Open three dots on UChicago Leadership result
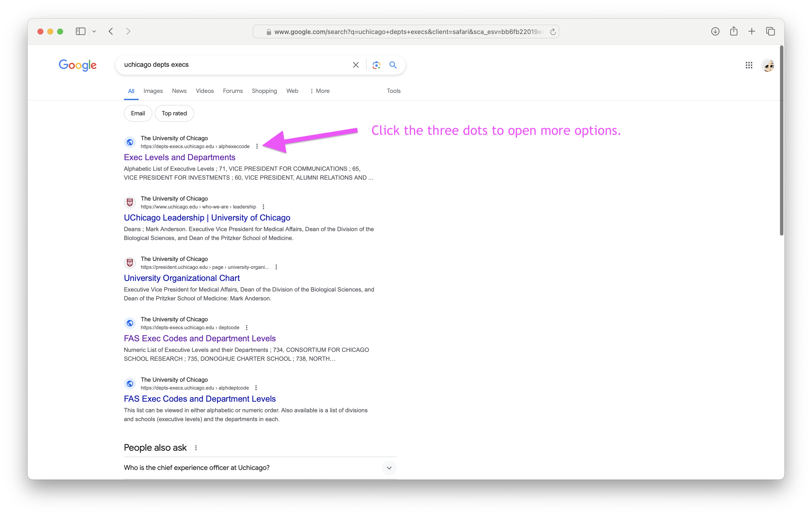The height and width of the screenshot is (516, 812). (x=263, y=206)
